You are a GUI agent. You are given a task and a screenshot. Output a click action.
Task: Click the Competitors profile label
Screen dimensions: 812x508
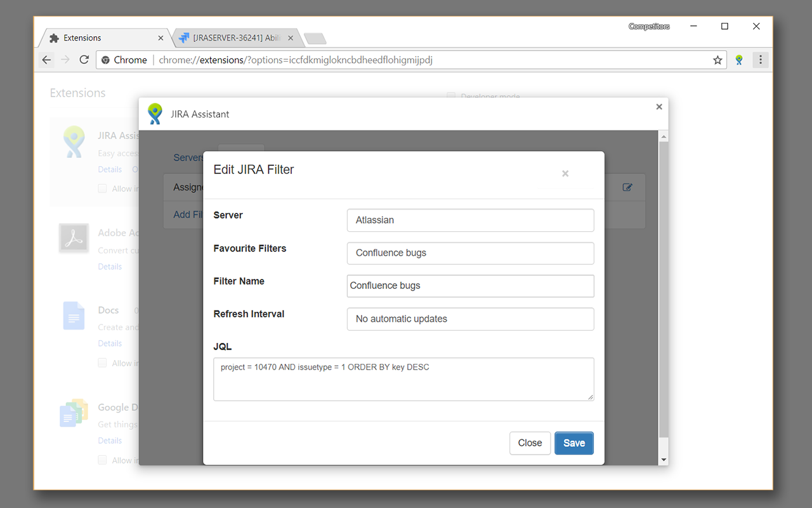649,27
